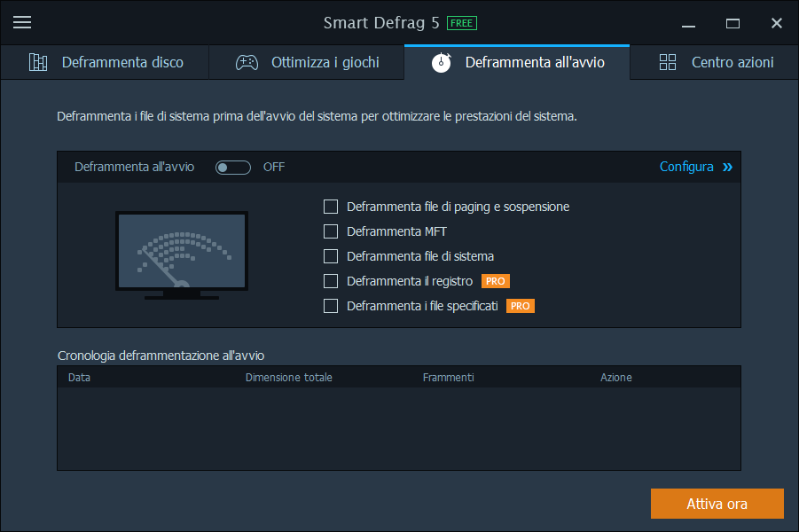Click the boot-time stopwatch icon
This screenshot has width=799, height=532.
pos(442,62)
